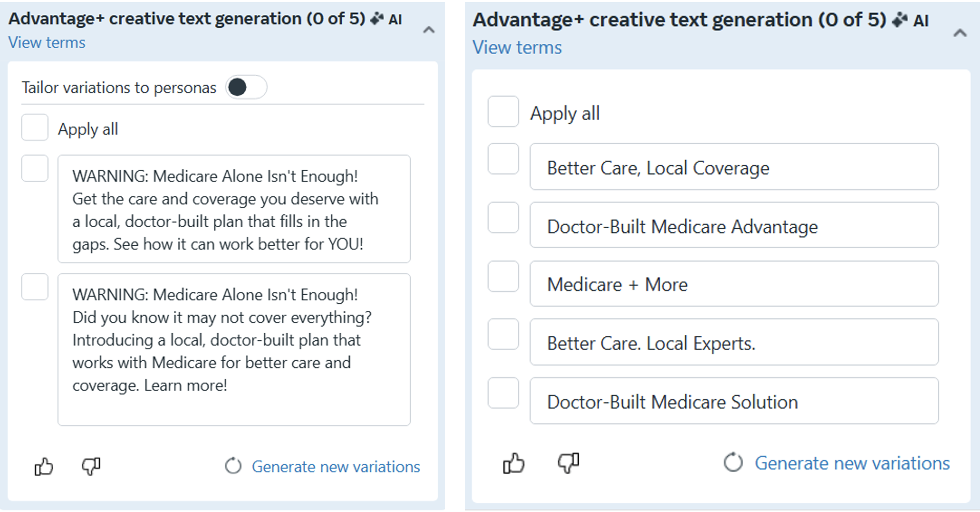Viewport: 980px width, 512px height.
Task: Check Medicare + More headline
Action: [x=503, y=276]
